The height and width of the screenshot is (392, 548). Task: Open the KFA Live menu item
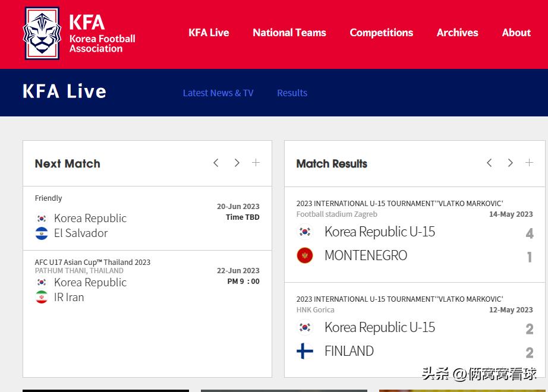point(209,33)
